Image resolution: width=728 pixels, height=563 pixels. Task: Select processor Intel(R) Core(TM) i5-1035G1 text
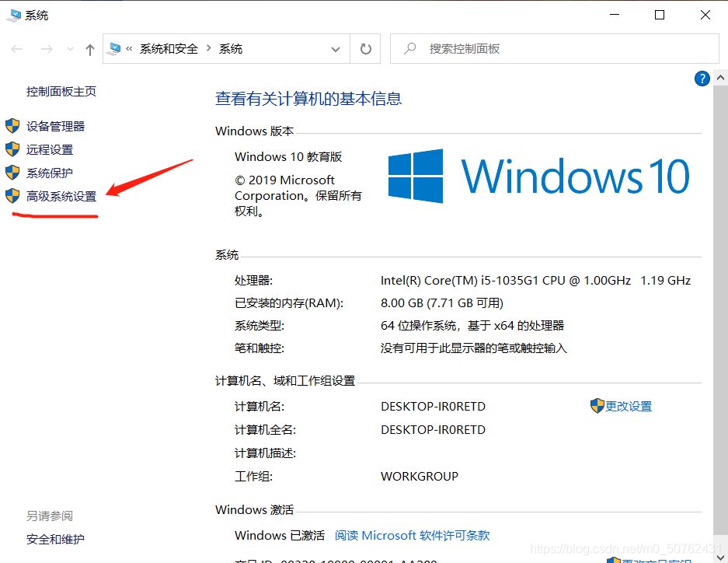536,281
